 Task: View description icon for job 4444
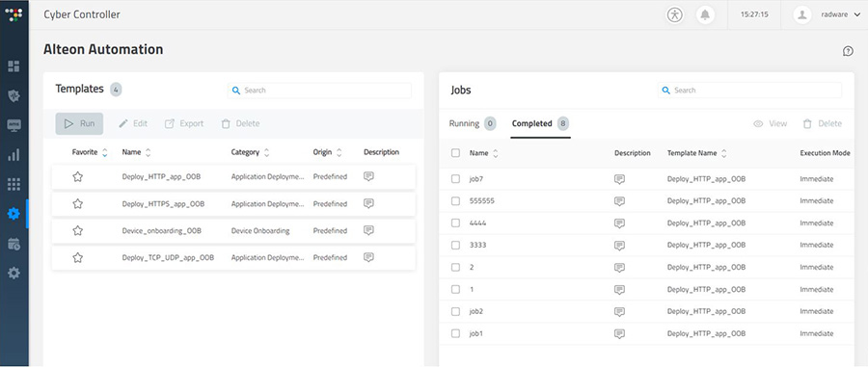619,223
